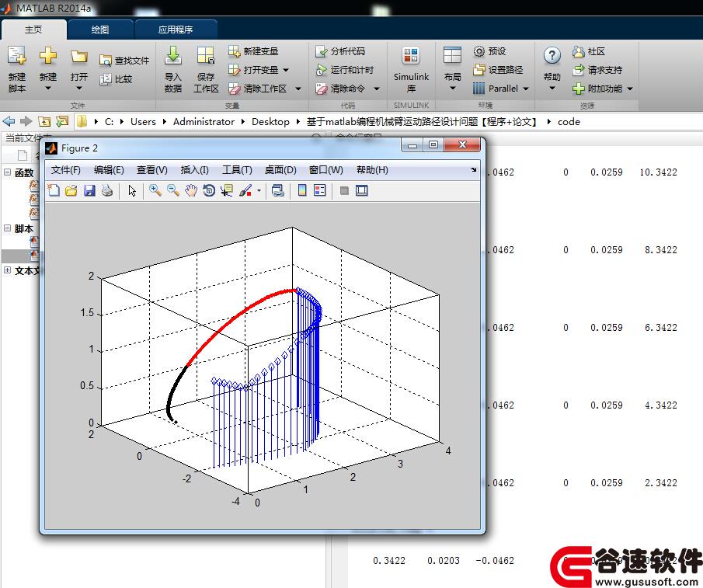Select Brush data tool in Figure 2
This screenshot has height=588, width=703.
pyautogui.click(x=245, y=190)
